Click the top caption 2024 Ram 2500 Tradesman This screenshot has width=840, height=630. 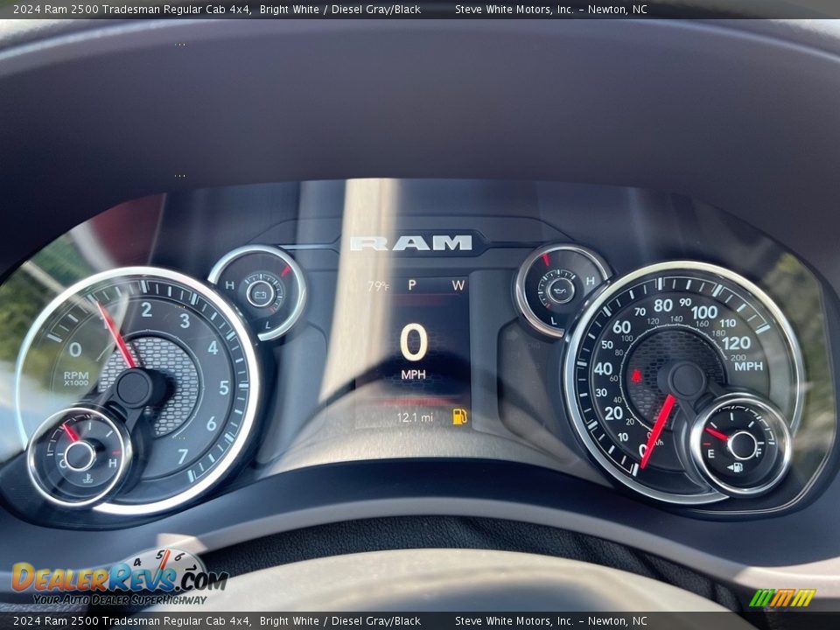tap(133, 9)
